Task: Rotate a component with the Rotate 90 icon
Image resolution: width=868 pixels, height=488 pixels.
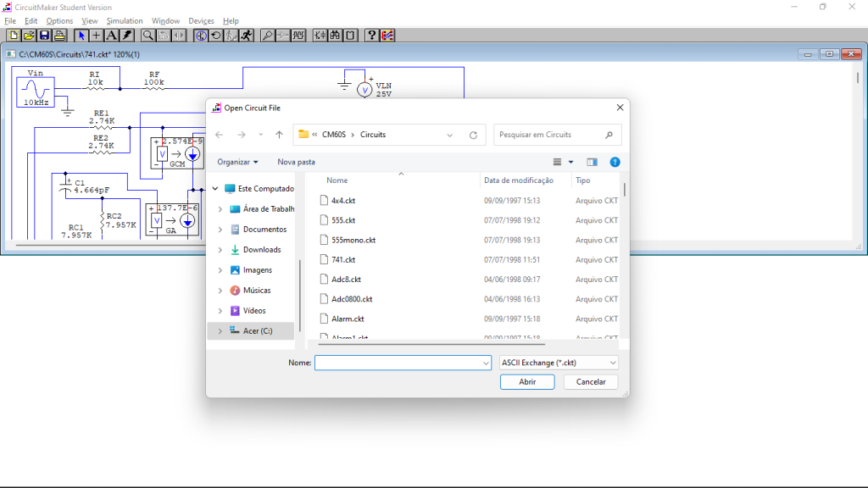Action: [214, 35]
